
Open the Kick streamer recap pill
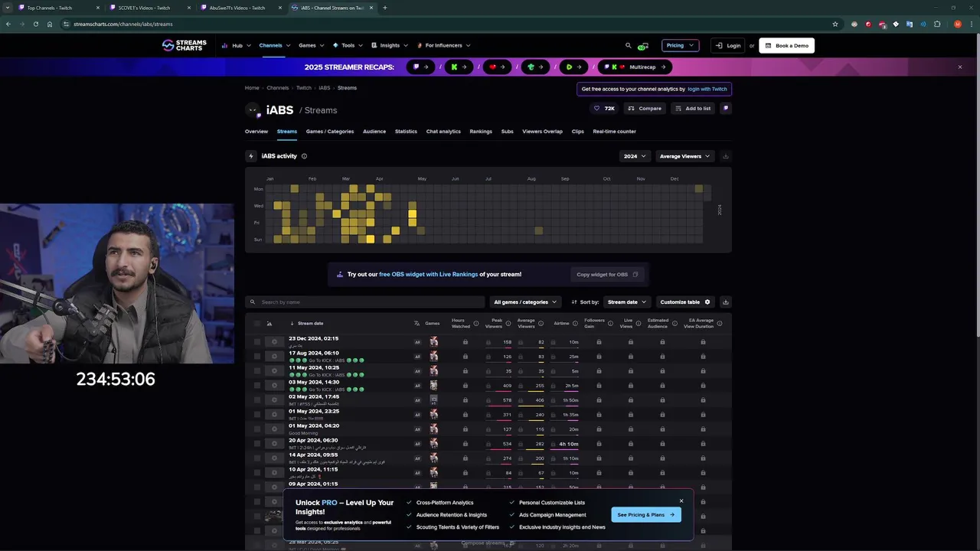[x=459, y=67]
